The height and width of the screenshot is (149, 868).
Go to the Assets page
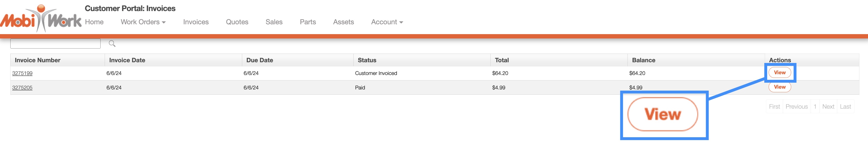click(343, 22)
